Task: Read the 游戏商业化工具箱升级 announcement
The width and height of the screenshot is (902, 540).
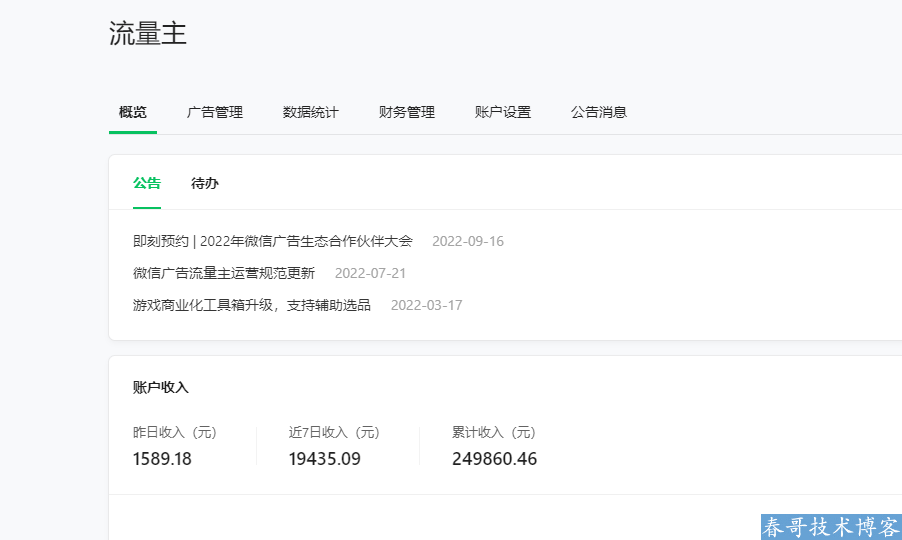Action: (252, 305)
